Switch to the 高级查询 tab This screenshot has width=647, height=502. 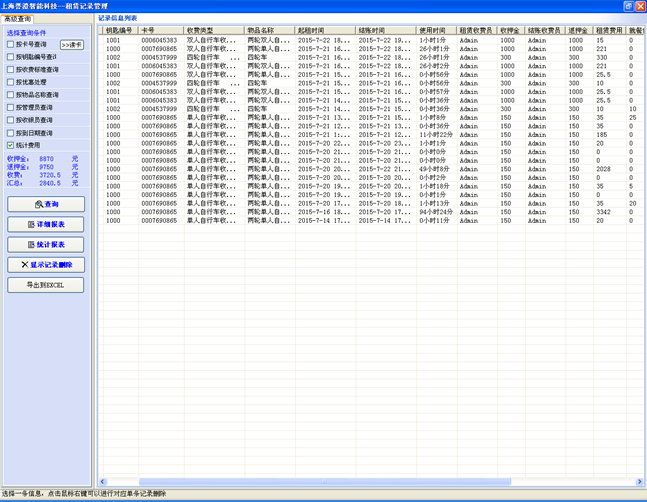(x=17, y=19)
